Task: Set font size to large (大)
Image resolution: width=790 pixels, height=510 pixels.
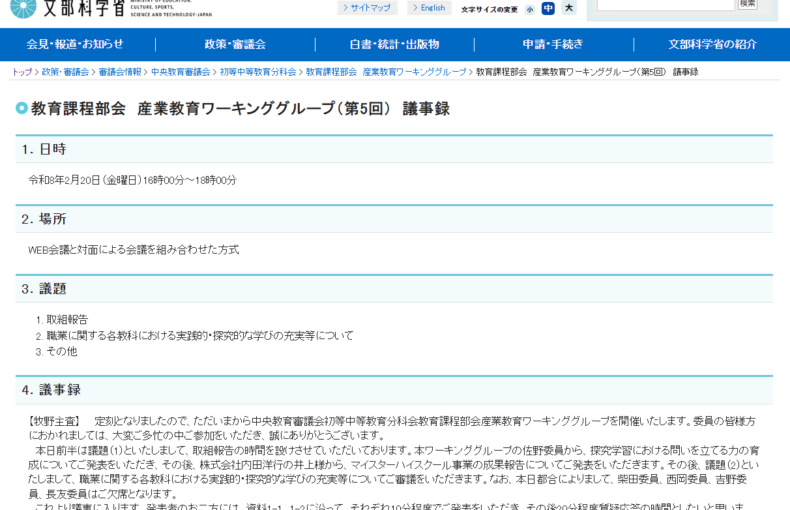Action: point(568,8)
